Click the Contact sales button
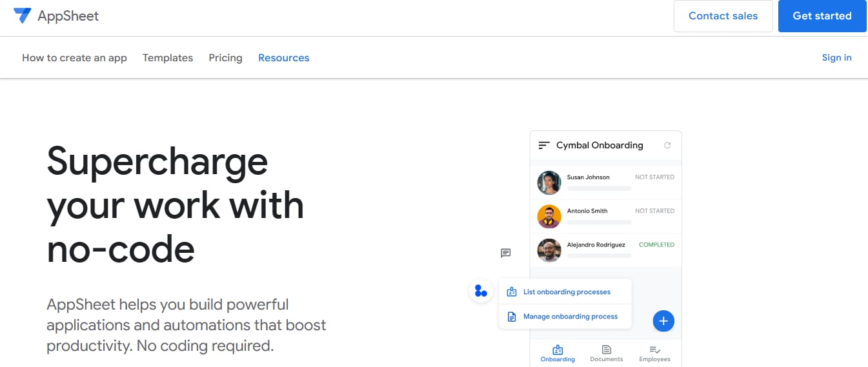Screen dimensions: 868x367 723,16
